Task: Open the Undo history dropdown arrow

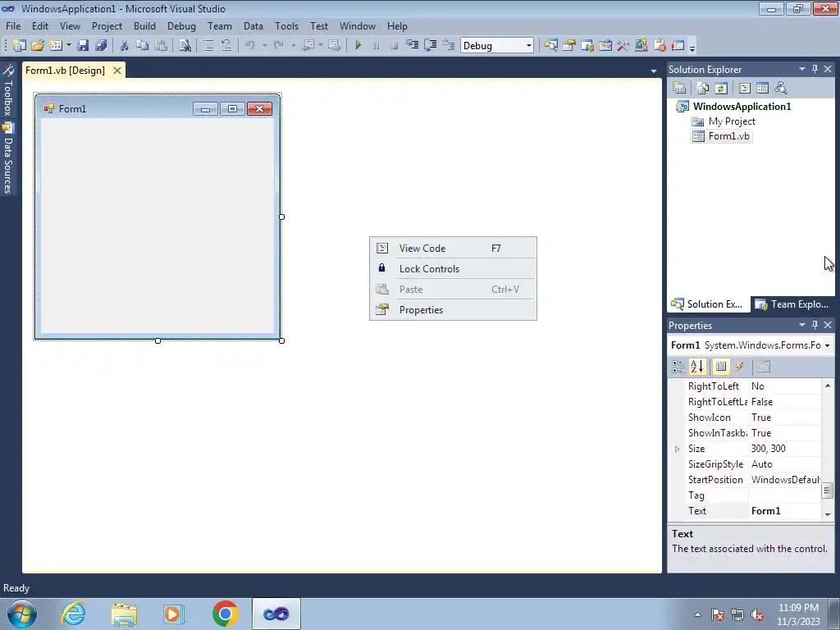Action: (x=264, y=46)
